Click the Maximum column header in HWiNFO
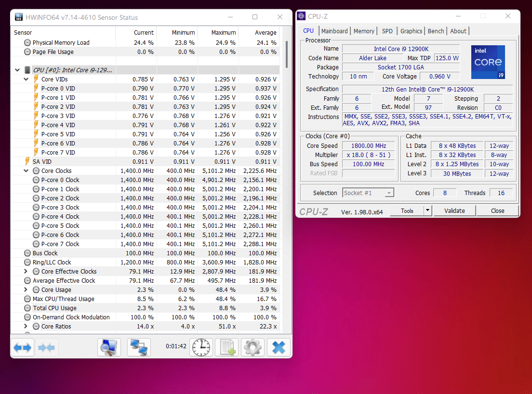Viewport: 532px width, 394px height. (x=218, y=33)
